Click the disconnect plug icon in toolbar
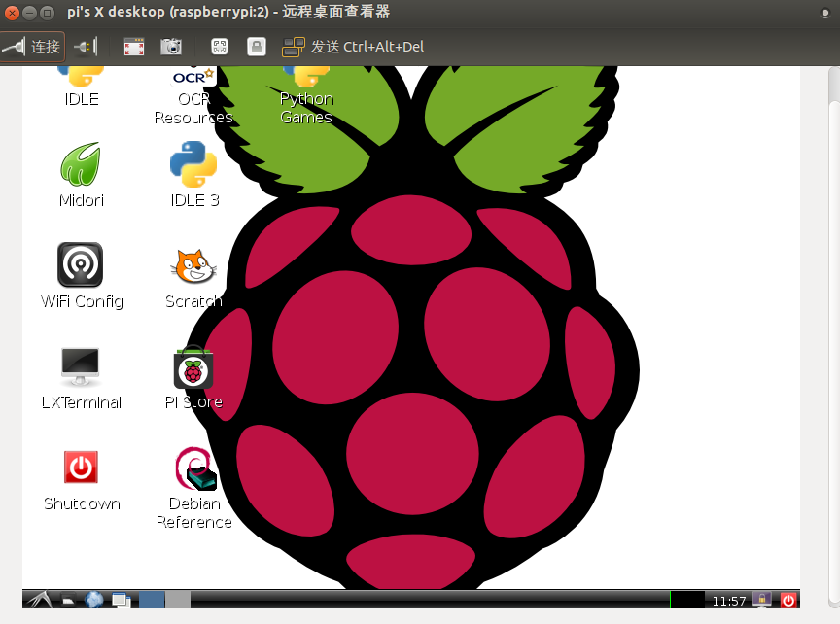This screenshot has width=840, height=624. point(87,47)
